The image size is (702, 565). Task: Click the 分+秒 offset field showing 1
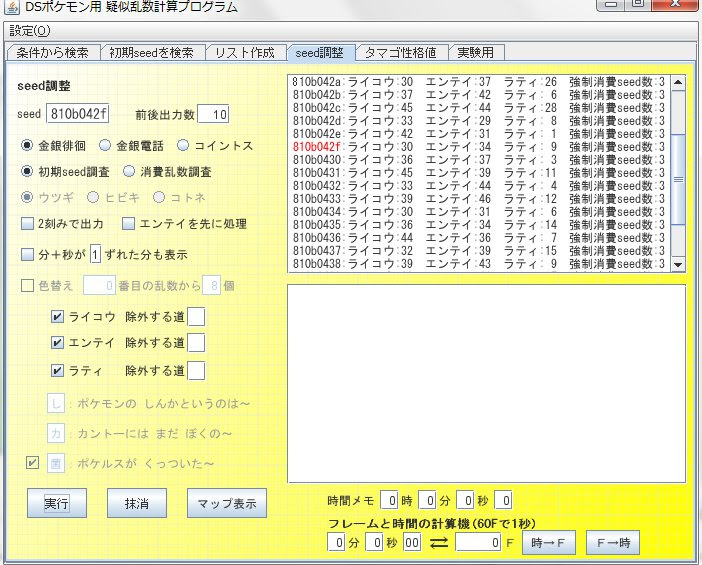pos(95,255)
